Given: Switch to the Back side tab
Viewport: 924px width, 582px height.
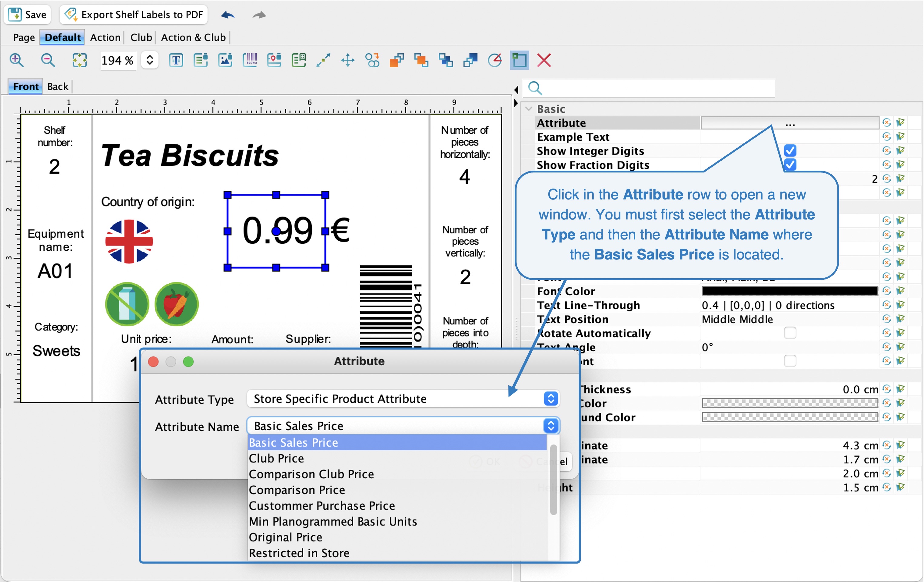Looking at the screenshot, I should pyautogui.click(x=58, y=86).
